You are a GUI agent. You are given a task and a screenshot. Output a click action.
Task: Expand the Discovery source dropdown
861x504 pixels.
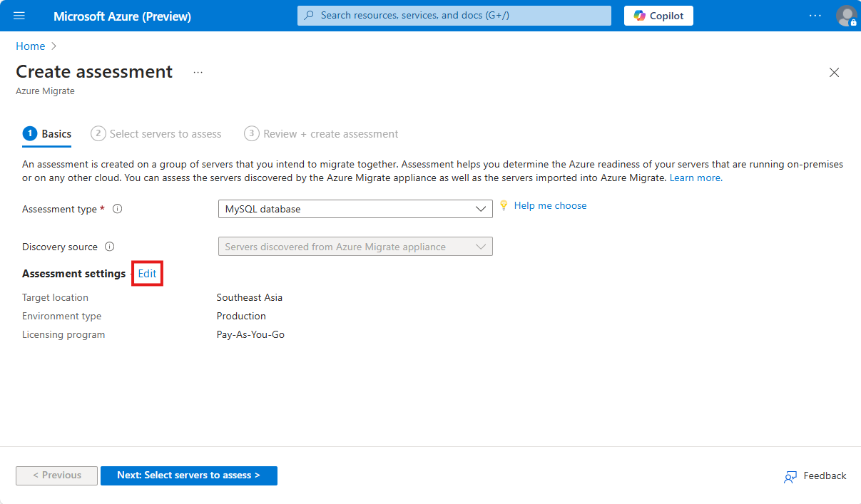(355, 247)
